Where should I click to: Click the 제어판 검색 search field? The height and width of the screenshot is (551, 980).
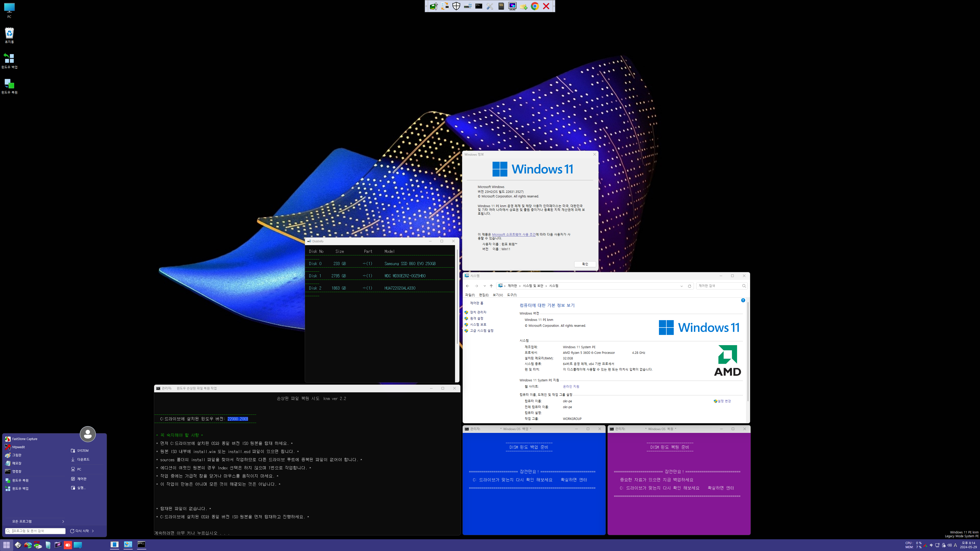point(722,286)
